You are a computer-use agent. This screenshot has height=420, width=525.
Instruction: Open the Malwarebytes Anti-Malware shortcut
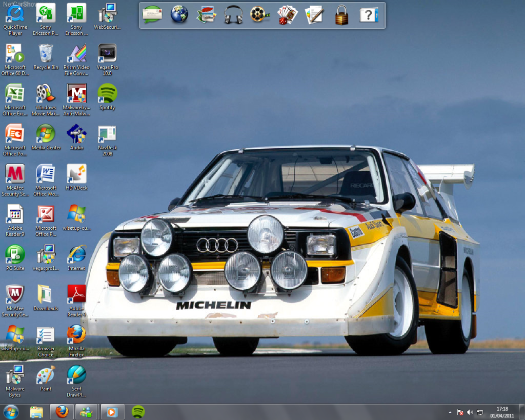click(x=77, y=101)
